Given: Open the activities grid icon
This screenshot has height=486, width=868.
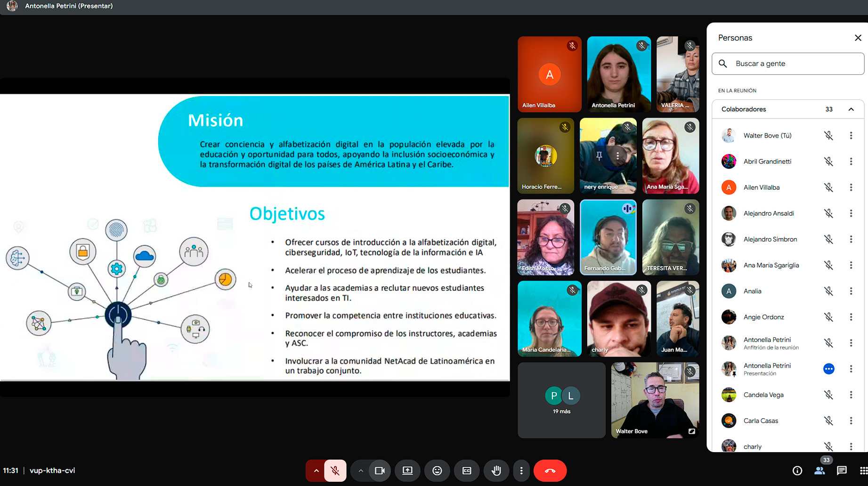Looking at the screenshot, I should (863, 470).
